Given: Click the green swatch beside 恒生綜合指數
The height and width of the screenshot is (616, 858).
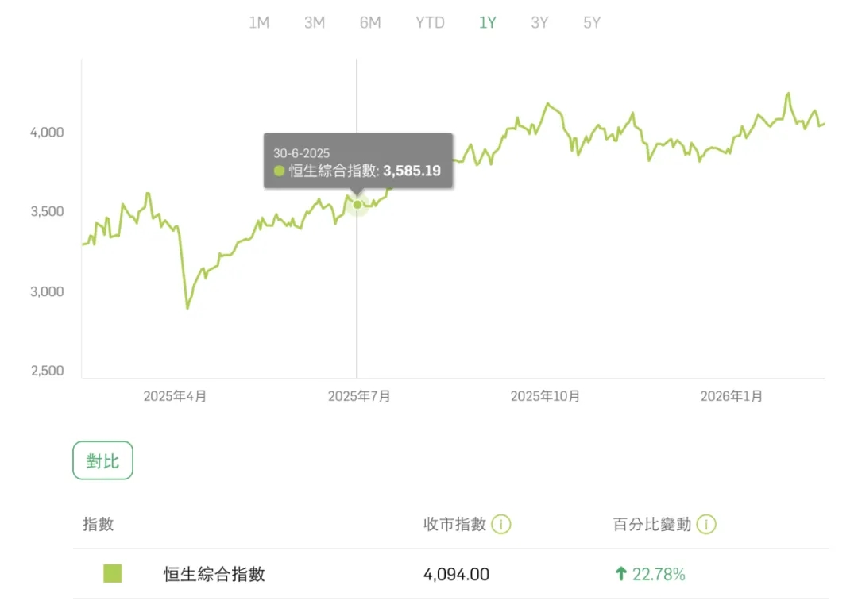Looking at the screenshot, I should pyautogui.click(x=113, y=573).
